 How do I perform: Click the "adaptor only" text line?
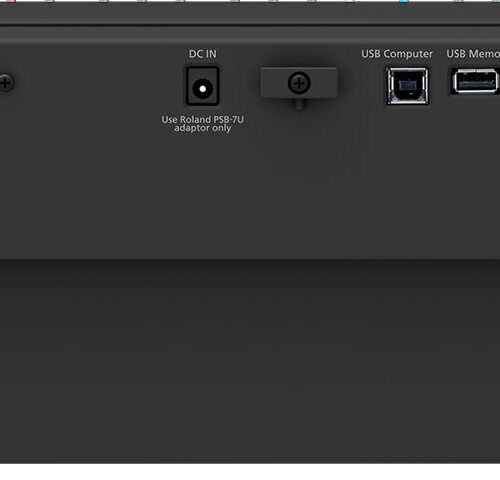(202, 128)
